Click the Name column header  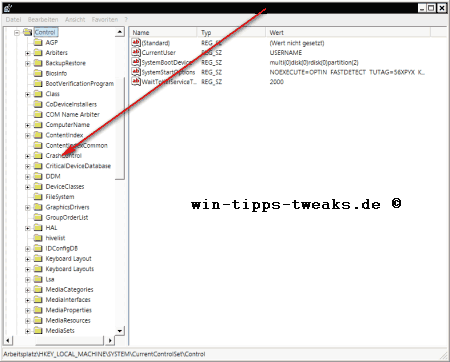164,32
